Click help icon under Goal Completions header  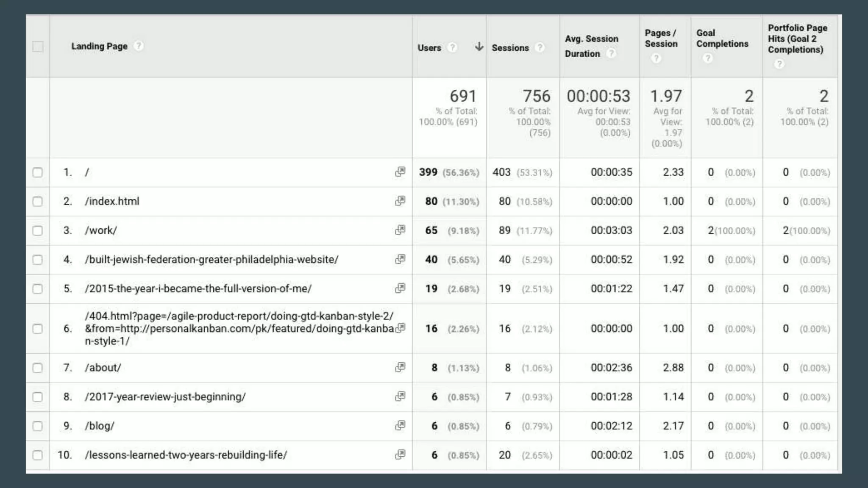tap(707, 58)
